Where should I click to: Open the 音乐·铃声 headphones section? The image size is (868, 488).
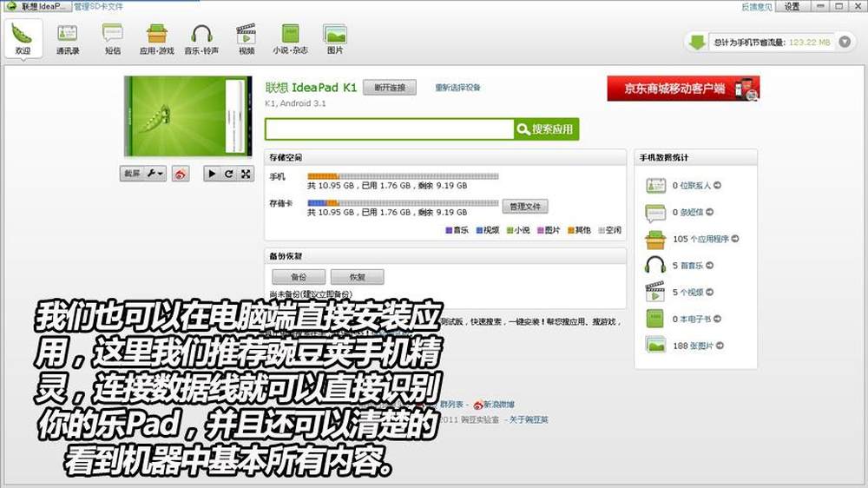point(201,39)
